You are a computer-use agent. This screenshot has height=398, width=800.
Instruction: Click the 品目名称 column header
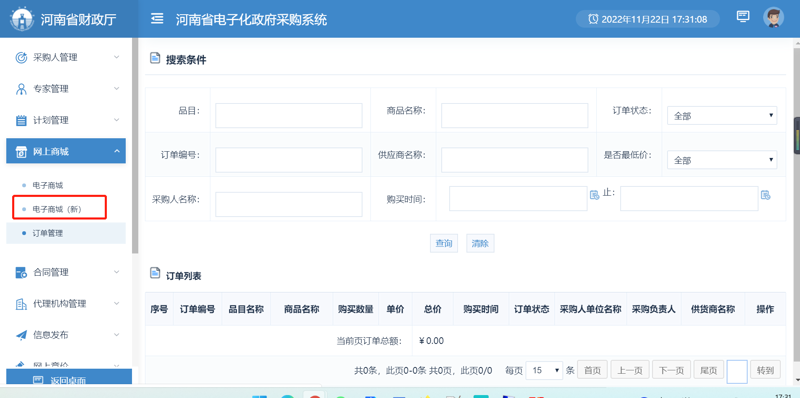pyautogui.click(x=246, y=309)
